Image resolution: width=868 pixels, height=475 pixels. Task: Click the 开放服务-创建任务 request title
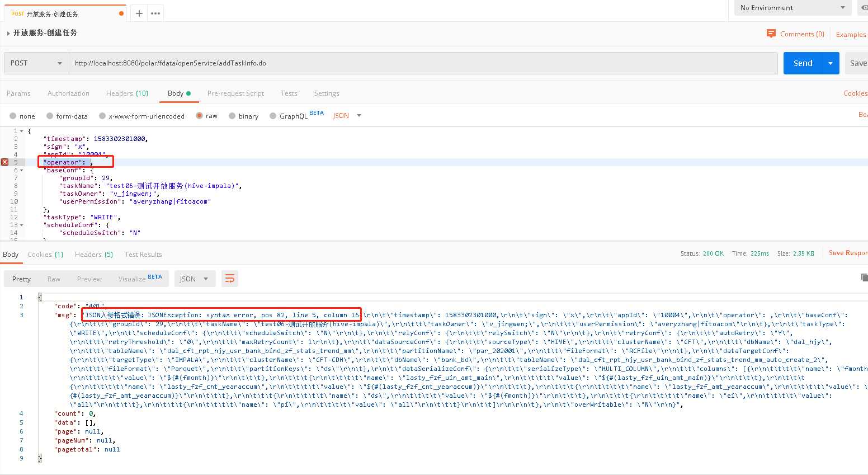tap(45, 33)
